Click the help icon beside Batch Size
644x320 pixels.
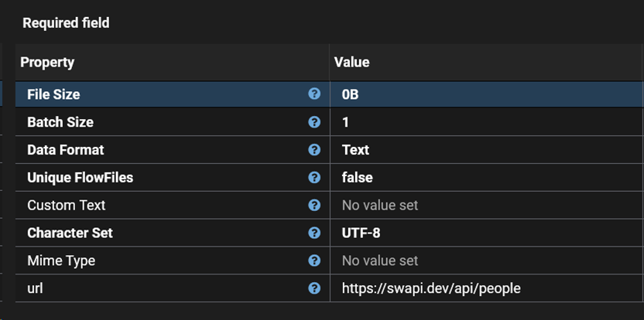314,122
